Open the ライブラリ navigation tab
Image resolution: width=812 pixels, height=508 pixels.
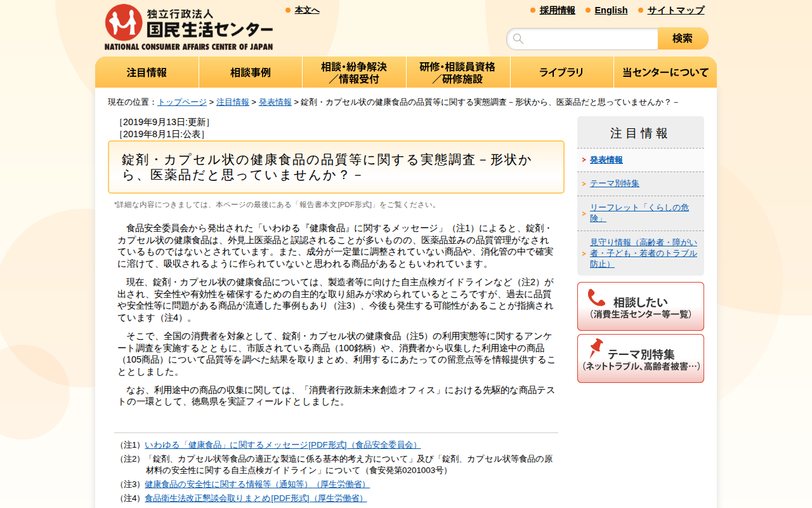click(x=561, y=72)
